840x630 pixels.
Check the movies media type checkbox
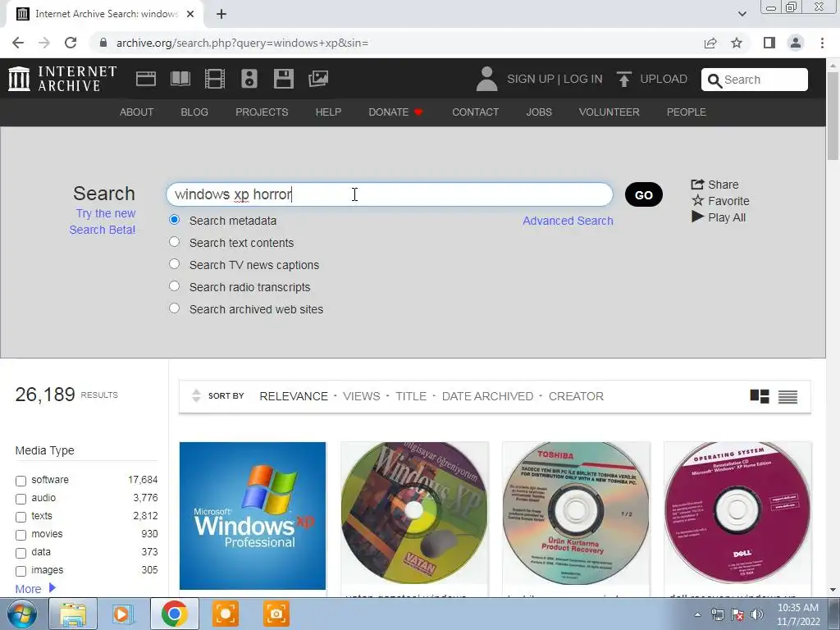(x=21, y=535)
